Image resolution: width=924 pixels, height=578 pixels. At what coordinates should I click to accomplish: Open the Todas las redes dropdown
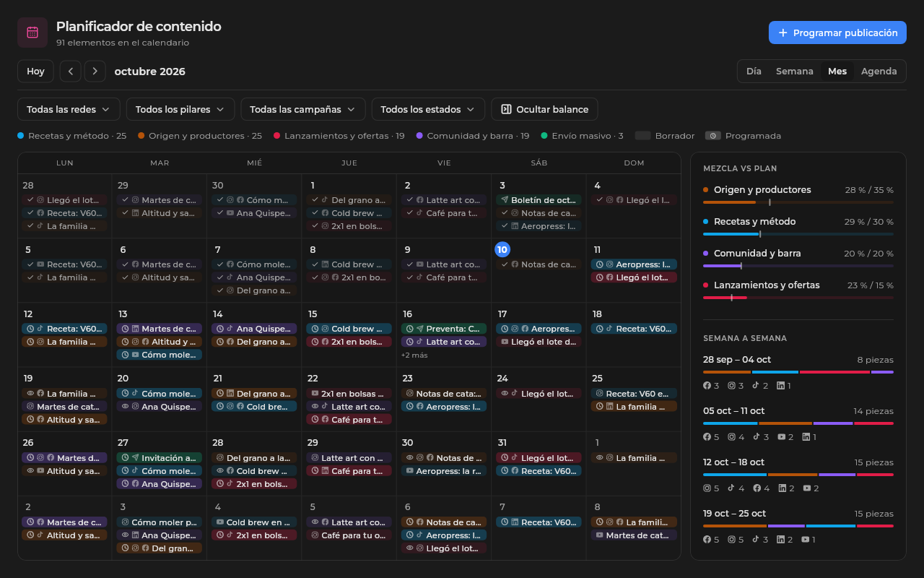[x=68, y=109]
